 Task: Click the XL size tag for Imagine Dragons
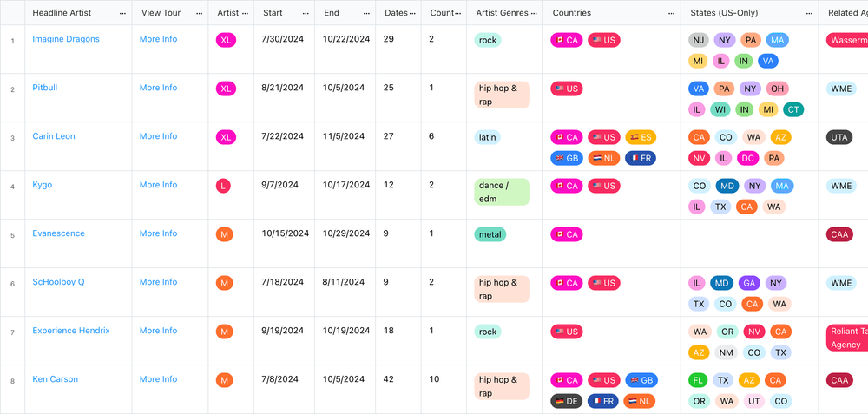pyautogui.click(x=226, y=41)
